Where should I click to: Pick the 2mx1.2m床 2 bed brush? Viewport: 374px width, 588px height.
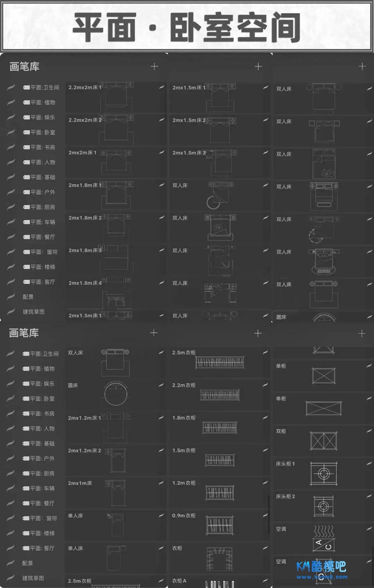(x=115, y=459)
